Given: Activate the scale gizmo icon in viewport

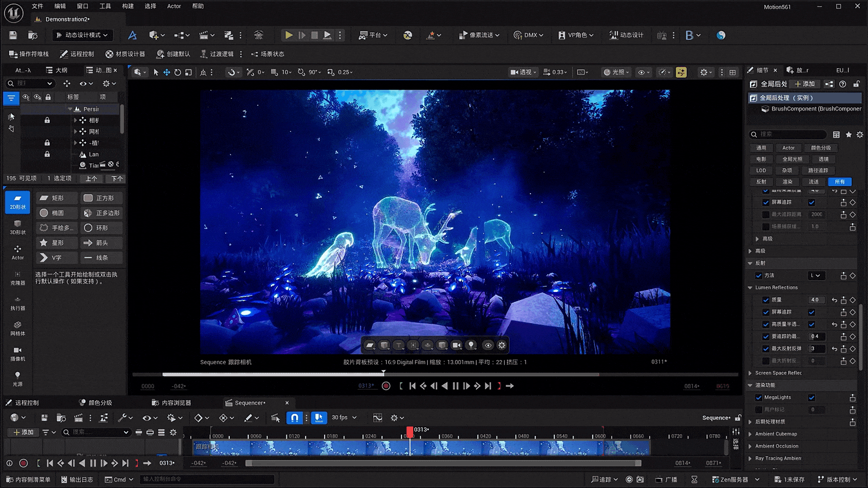Looking at the screenshot, I should (x=189, y=72).
